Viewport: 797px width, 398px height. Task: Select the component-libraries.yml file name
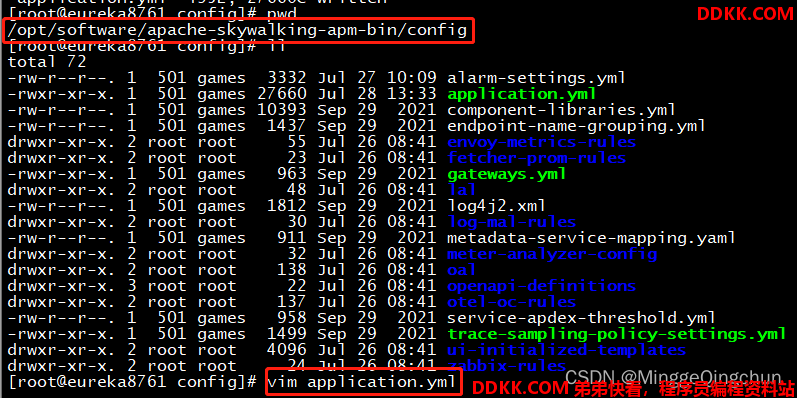(561, 110)
